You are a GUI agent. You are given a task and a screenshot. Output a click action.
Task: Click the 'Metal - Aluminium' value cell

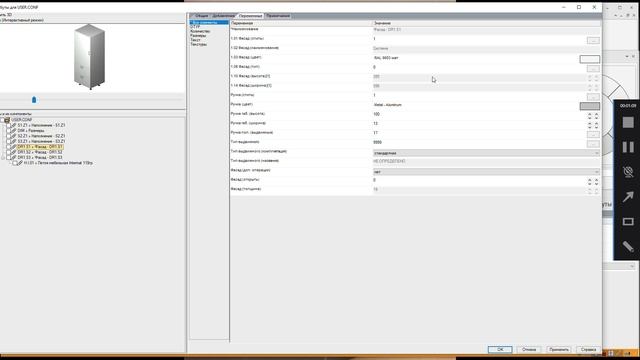tap(476, 105)
